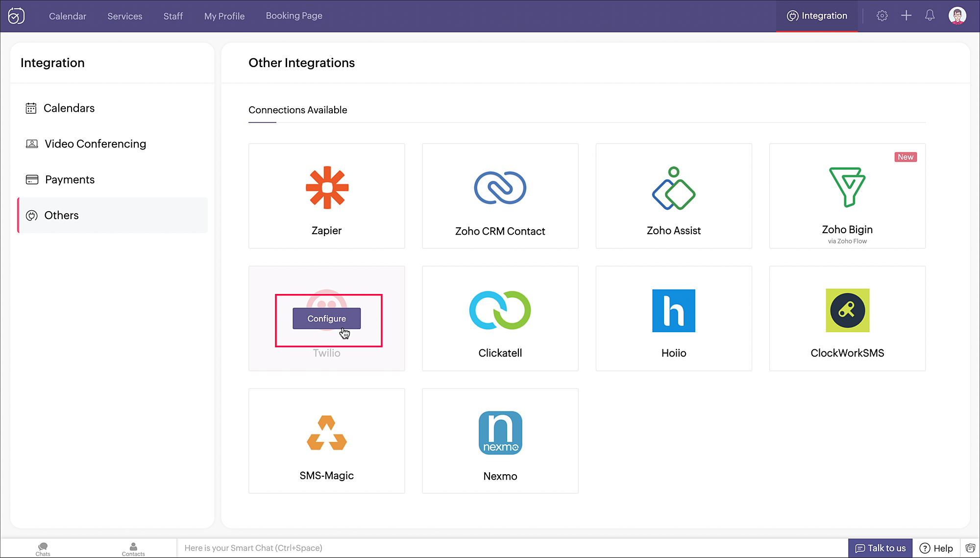Click the Hoiio logo
The width and height of the screenshot is (980, 558).
[x=674, y=311]
